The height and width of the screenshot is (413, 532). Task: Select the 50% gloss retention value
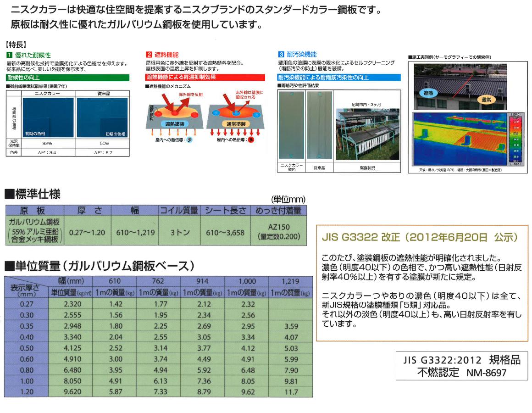[x=105, y=144]
